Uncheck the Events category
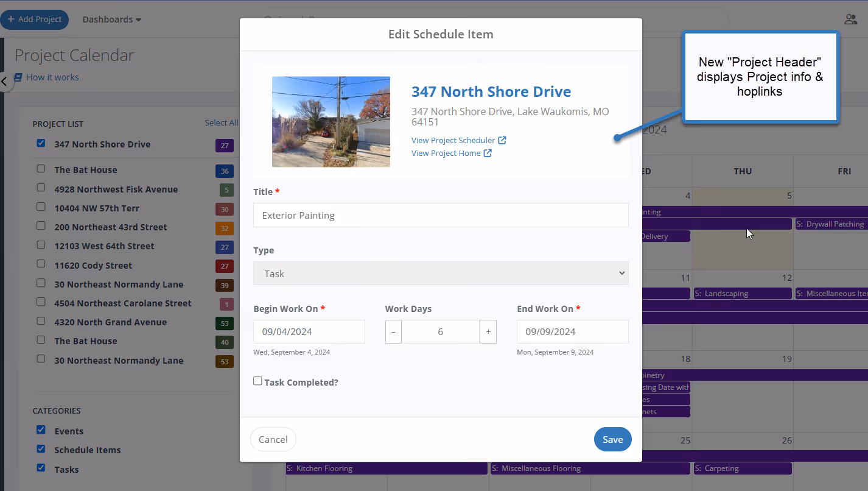The width and height of the screenshot is (868, 491). [41, 429]
